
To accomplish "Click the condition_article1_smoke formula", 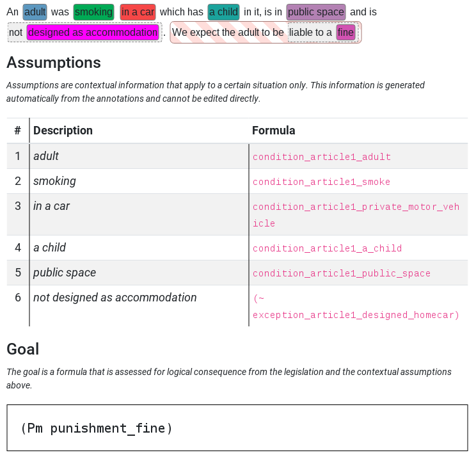I will click(321, 182).
